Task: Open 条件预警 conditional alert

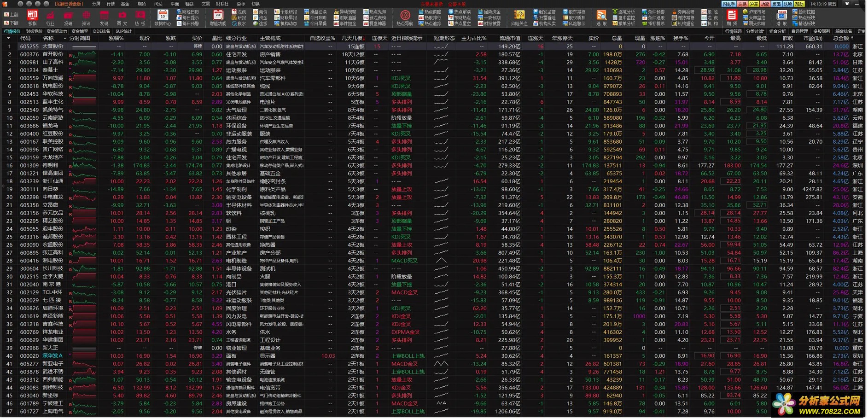Action: 653,12
